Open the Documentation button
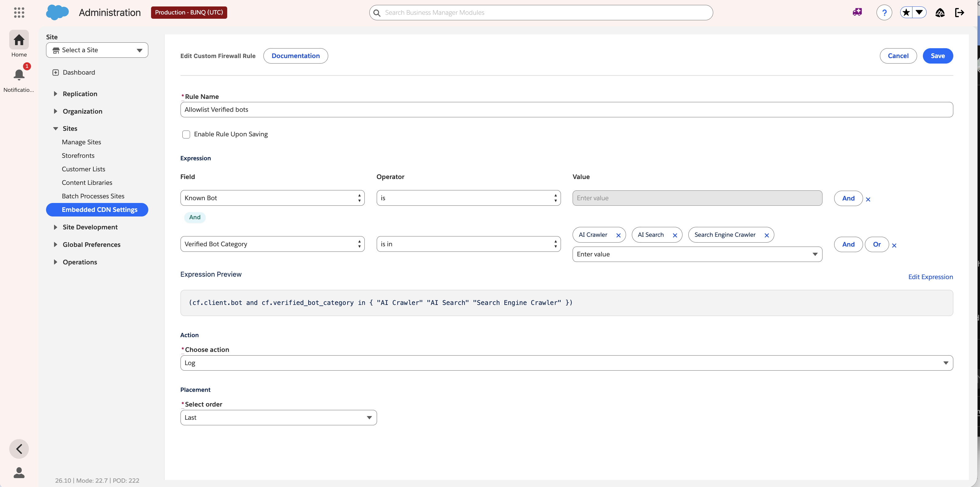This screenshot has width=980, height=487. tap(296, 56)
